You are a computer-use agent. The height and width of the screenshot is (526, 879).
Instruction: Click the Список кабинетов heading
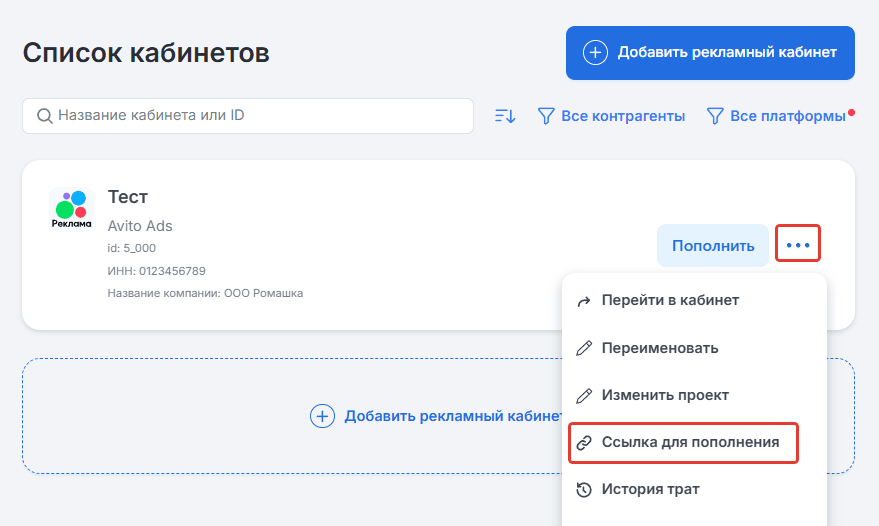tap(146, 53)
